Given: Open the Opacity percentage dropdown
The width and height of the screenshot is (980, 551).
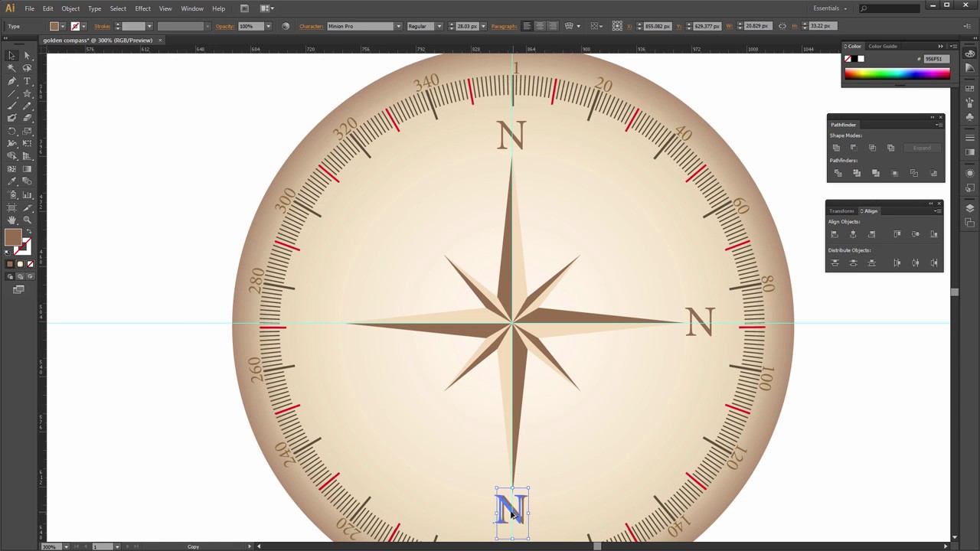Looking at the screenshot, I should pos(268,26).
